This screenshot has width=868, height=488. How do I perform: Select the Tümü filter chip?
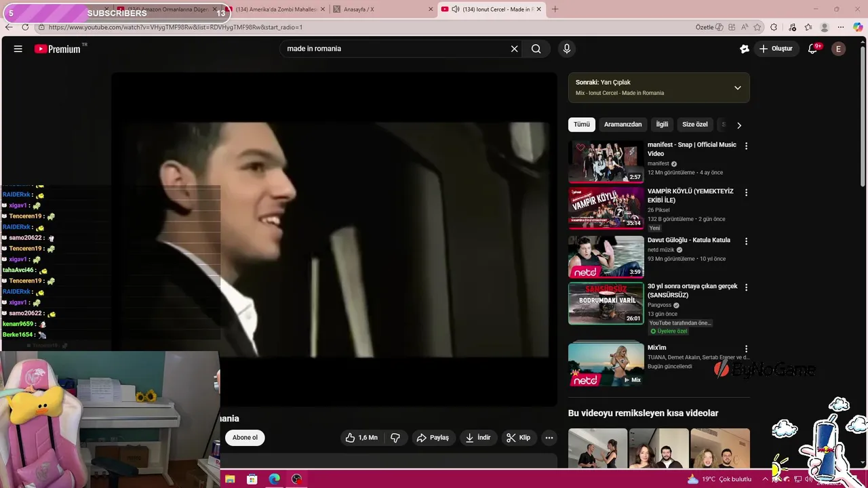point(582,125)
